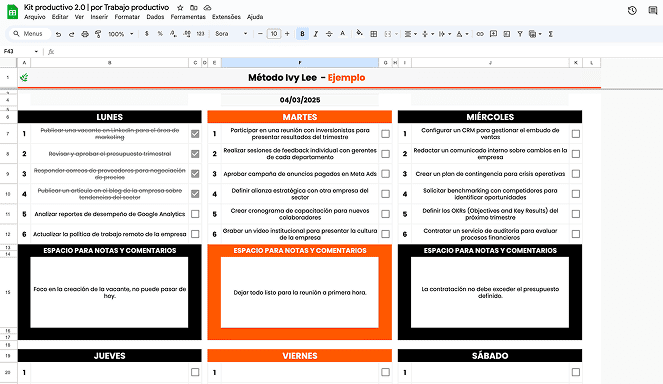View cloud save status

tap(207, 8)
